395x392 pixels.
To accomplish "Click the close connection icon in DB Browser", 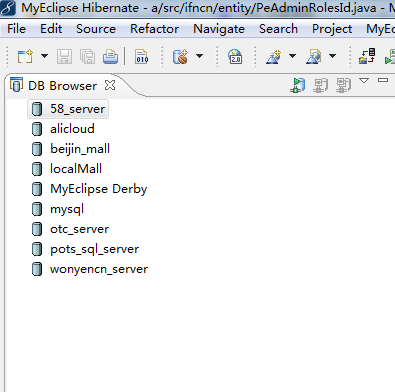I will pyautogui.click(x=344, y=85).
